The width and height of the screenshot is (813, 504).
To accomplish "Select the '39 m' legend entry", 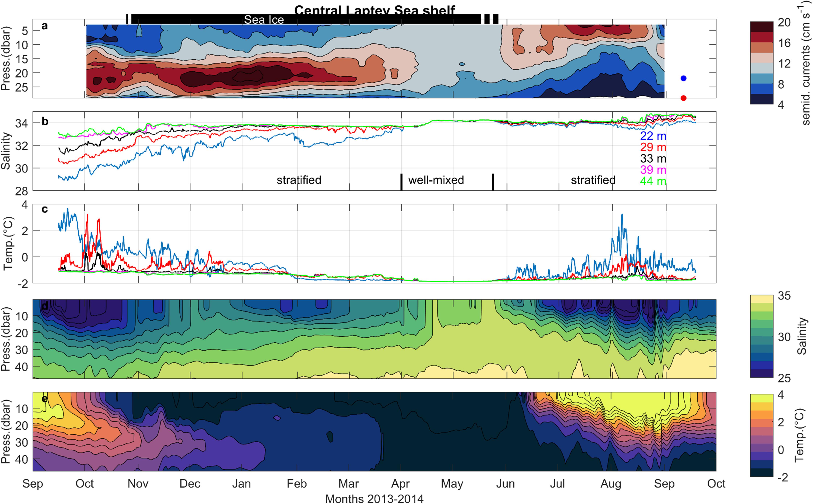I will pos(653,170).
